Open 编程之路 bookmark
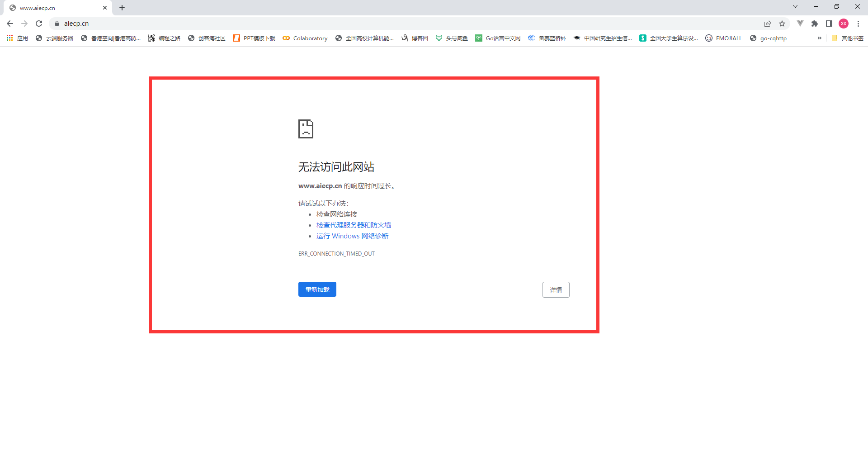The image size is (868, 470). coord(164,38)
